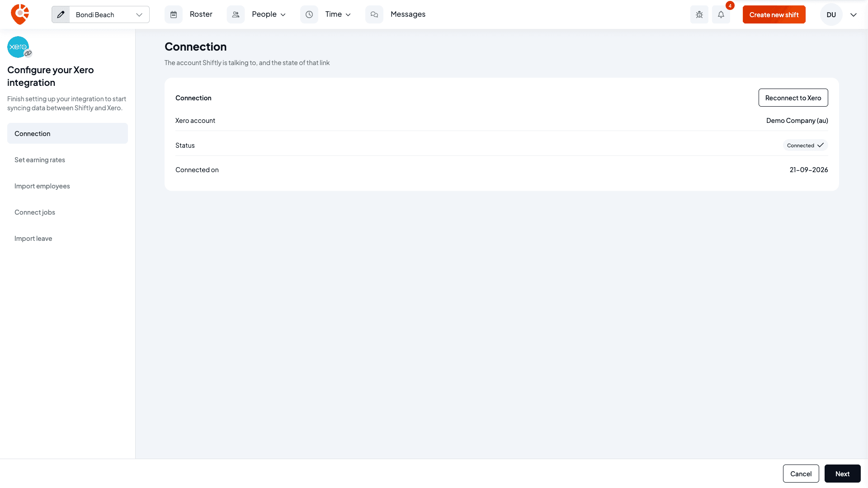Click the Time clock icon
Image resolution: width=868 pixels, height=488 pixels.
tap(309, 14)
